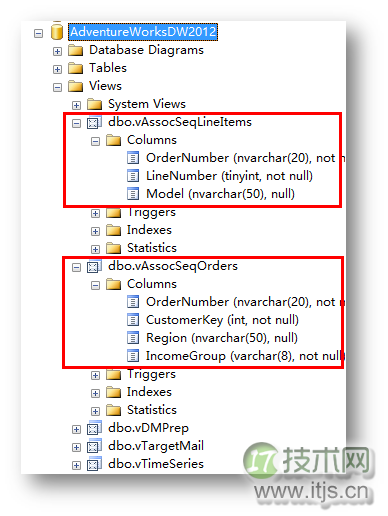Expand Triggers under dbo.vAssocSeqOrders
This screenshot has width=388, height=516.
[95, 375]
